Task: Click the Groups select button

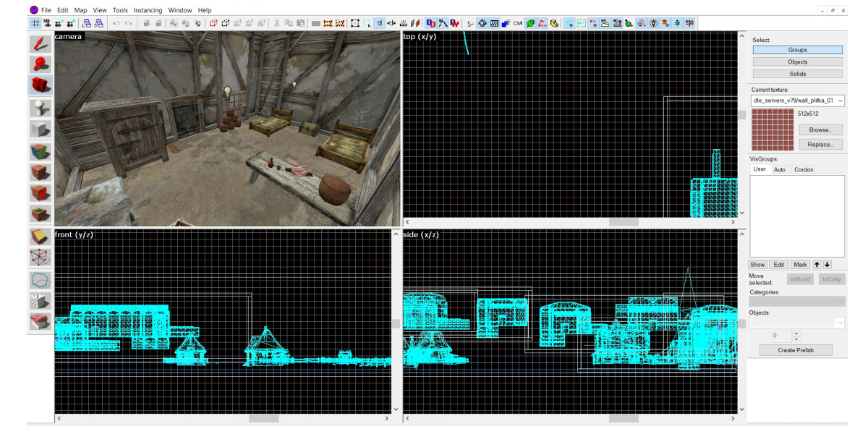Action: pos(798,50)
